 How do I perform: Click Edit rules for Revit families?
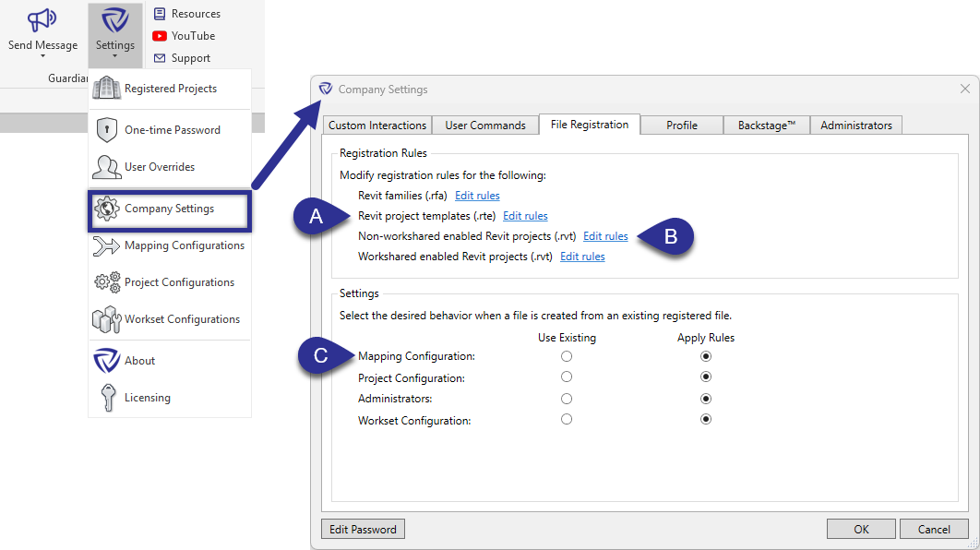click(x=477, y=195)
